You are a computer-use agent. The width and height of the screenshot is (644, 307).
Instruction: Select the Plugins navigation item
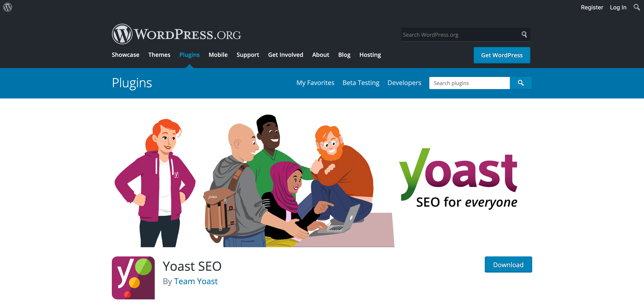click(x=189, y=55)
